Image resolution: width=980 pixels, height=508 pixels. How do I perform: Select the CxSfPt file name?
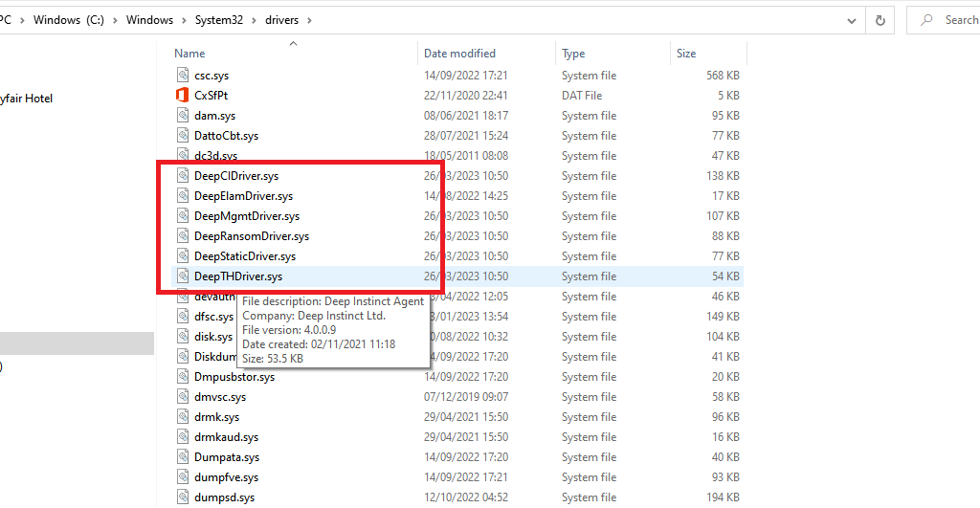[x=211, y=95]
